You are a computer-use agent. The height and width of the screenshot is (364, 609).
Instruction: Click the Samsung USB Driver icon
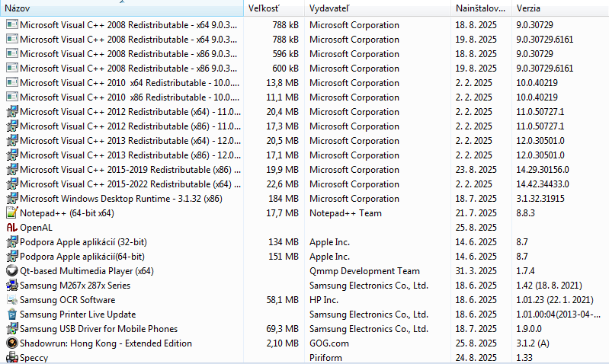[12, 329]
